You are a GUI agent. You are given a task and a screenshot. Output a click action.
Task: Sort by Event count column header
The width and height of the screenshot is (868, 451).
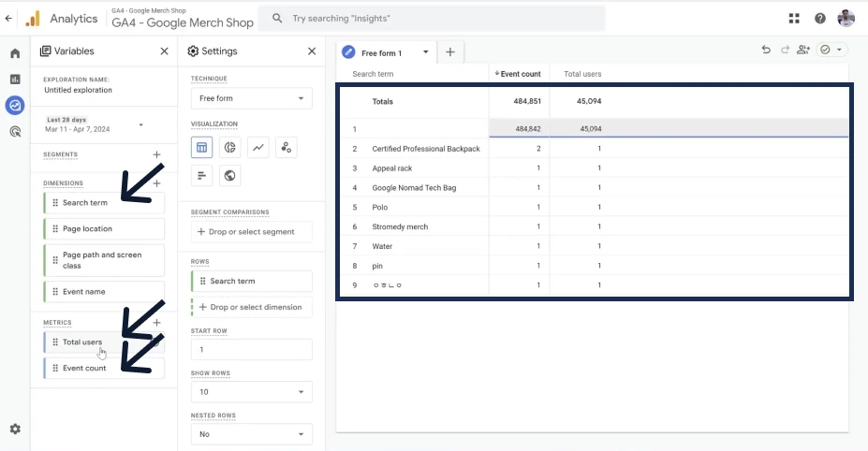point(518,74)
